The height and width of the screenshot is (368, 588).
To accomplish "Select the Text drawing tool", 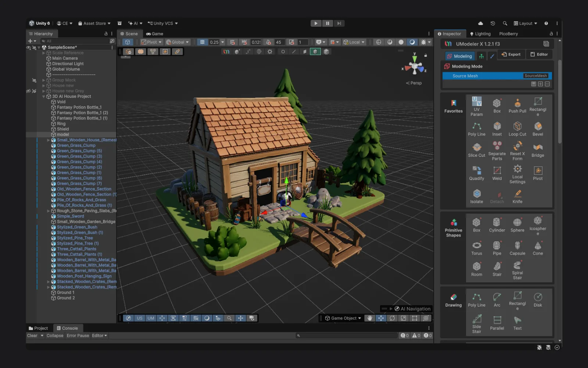I will click(x=517, y=323).
